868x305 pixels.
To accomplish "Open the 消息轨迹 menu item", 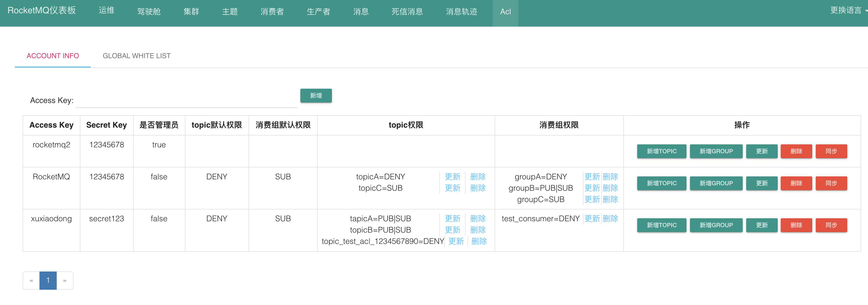I will pos(461,12).
